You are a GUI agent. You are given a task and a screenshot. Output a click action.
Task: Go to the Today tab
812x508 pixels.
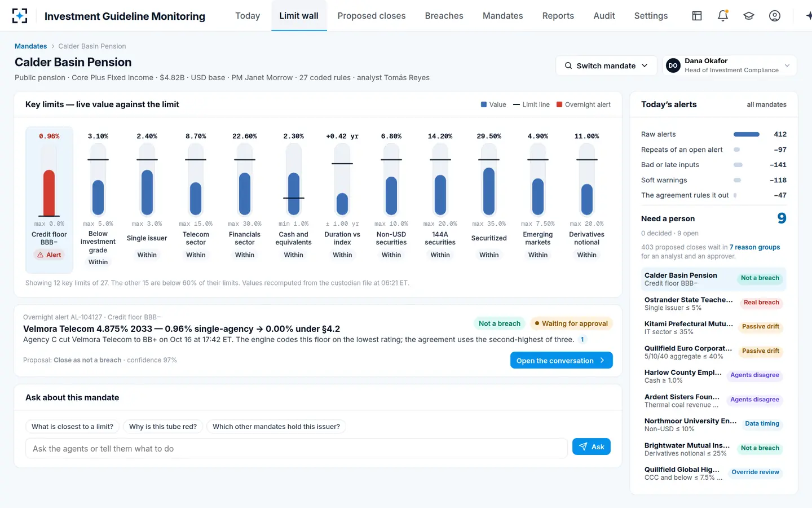coord(248,16)
